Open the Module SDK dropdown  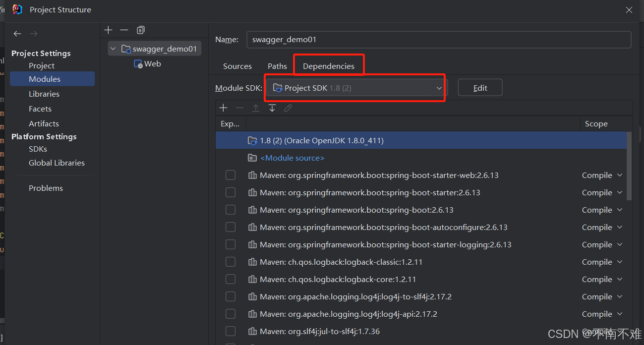tap(357, 88)
